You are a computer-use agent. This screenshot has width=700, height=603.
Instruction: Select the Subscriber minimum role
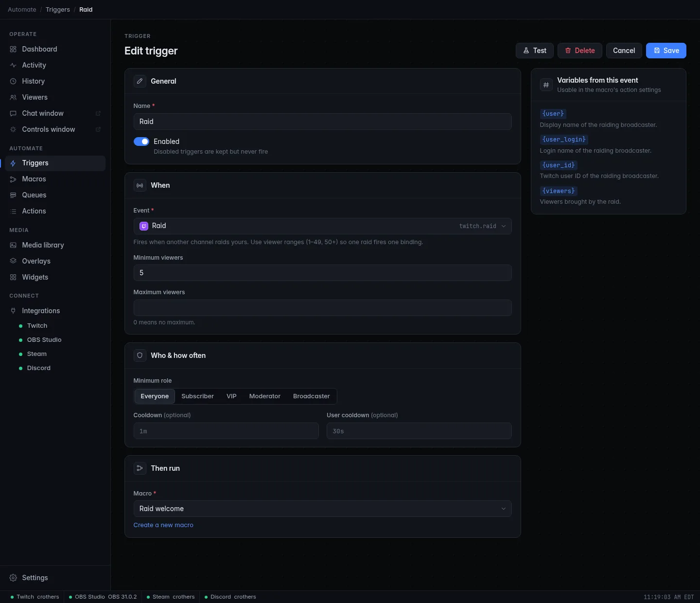pyautogui.click(x=197, y=396)
